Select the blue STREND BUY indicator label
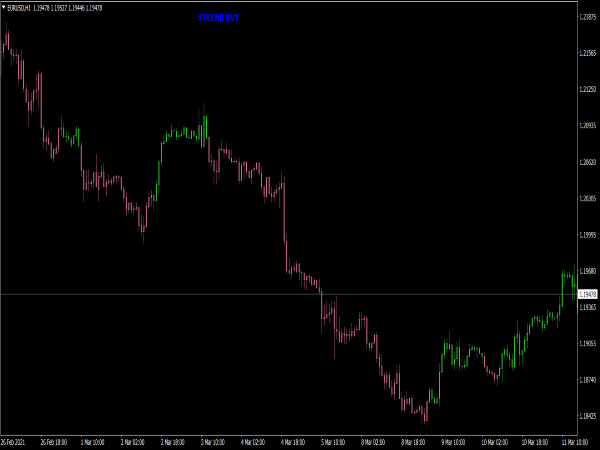The image size is (600, 450). (x=218, y=18)
